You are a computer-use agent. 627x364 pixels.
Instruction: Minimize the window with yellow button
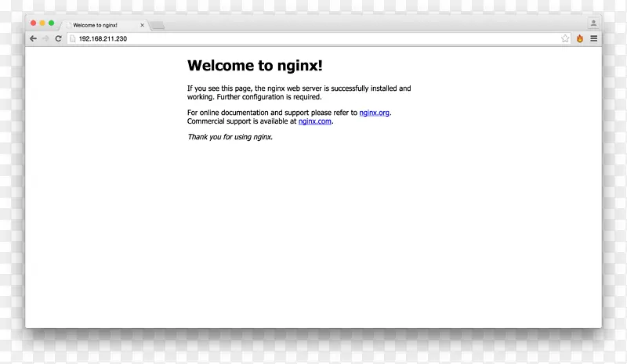pyautogui.click(x=42, y=23)
